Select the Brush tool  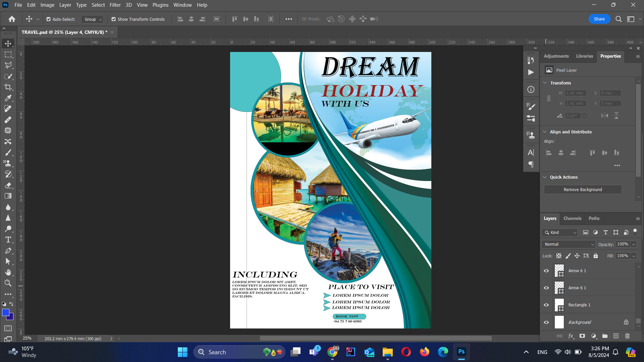coord(8,153)
